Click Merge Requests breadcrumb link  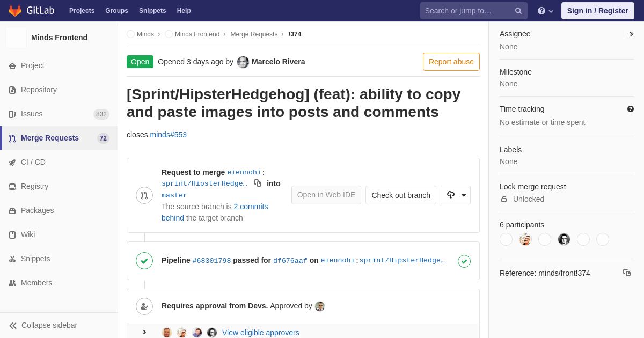click(x=254, y=34)
